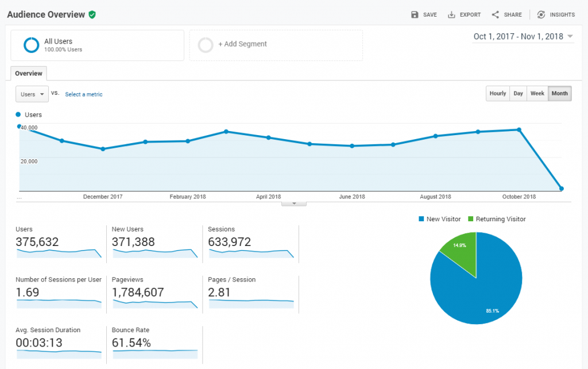Expand the annotations arrow below the chart
The width and height of the screenshot is (588, 369).
point(294,202)
